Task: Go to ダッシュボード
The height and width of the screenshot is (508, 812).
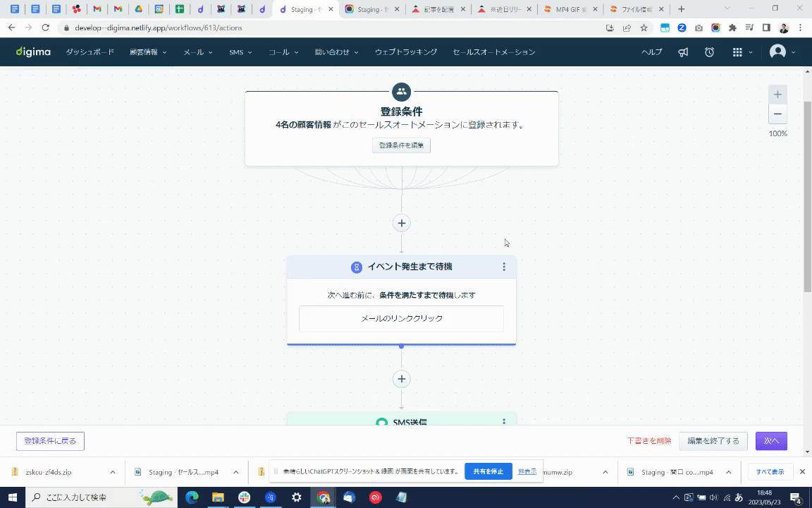Action: (90, 52)
